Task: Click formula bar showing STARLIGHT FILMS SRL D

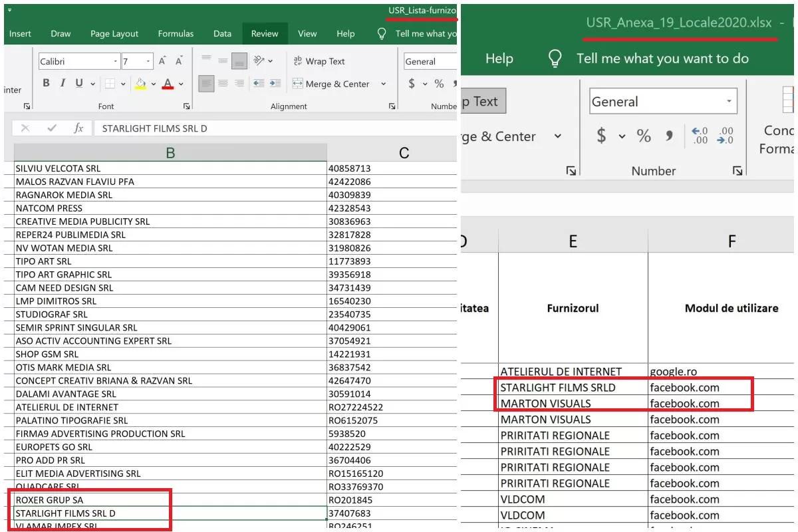Action: pos(275,128)
